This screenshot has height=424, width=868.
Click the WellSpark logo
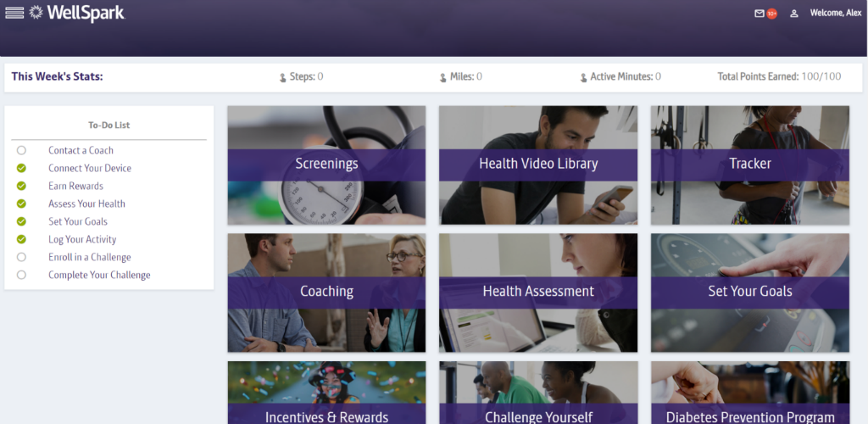coord(77,13)
